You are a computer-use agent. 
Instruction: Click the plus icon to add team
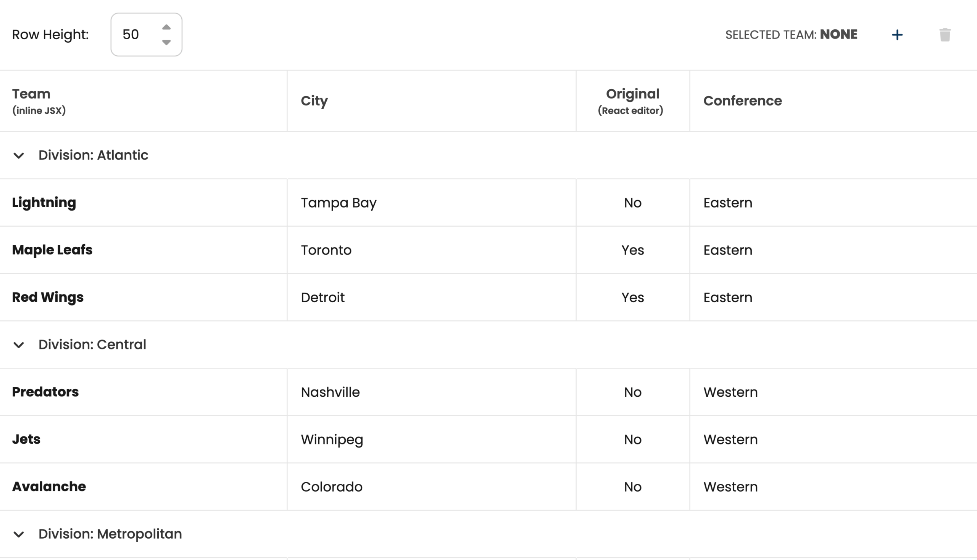point(897,35)
